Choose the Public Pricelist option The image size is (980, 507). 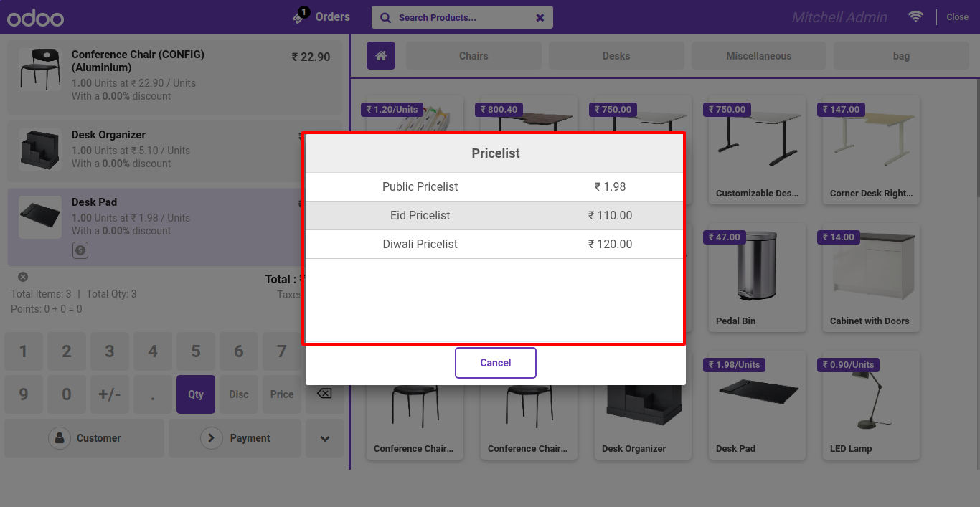click(x=495, y=186)
